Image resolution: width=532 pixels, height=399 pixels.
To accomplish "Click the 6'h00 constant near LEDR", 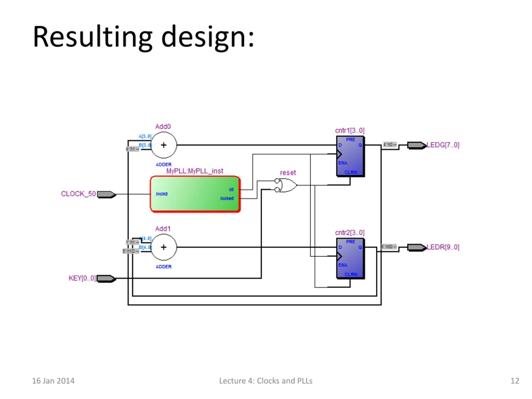I will point(389,247).
